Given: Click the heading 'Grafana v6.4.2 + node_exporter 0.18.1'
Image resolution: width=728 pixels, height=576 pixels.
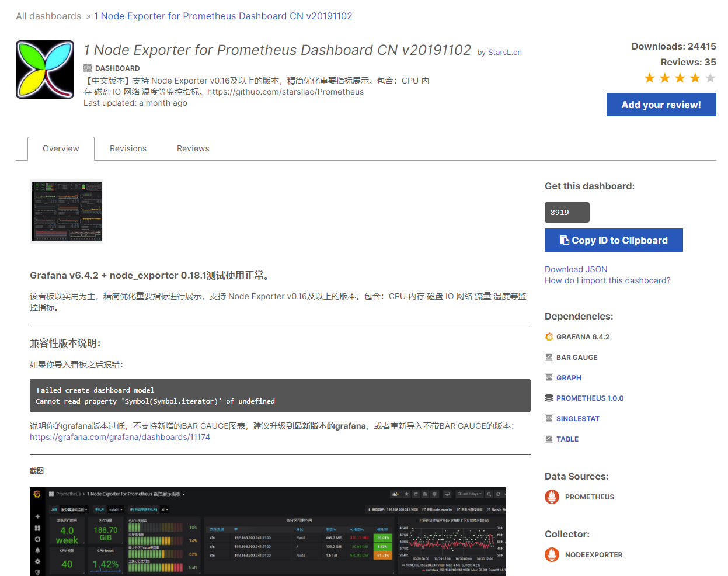Looking at the screenshot, I should [x=149, y=275].
